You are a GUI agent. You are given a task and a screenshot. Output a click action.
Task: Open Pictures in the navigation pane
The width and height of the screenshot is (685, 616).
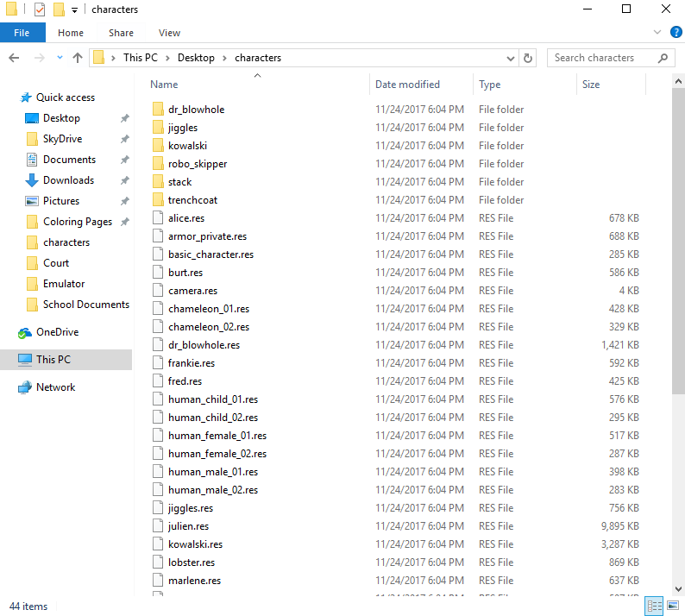[60, 201]
